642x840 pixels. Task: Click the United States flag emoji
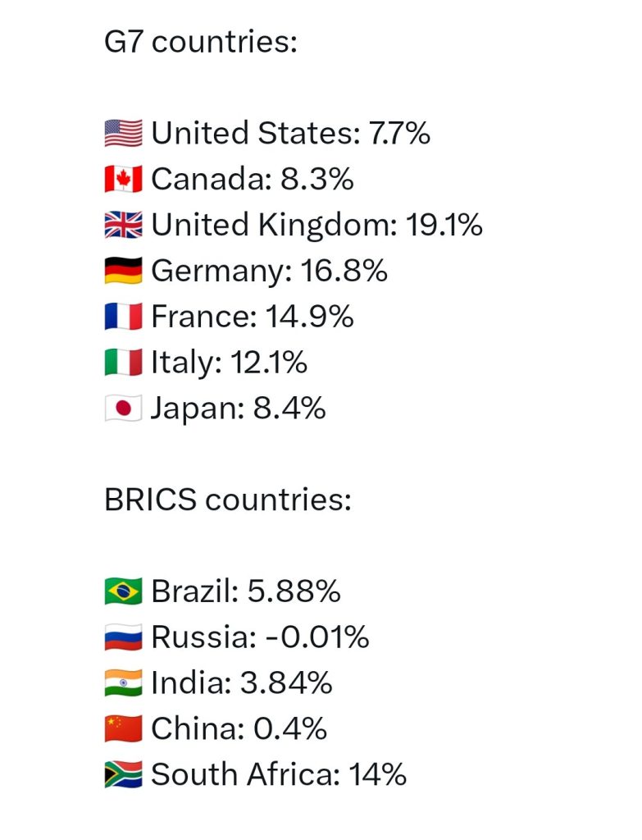point(123,134)
